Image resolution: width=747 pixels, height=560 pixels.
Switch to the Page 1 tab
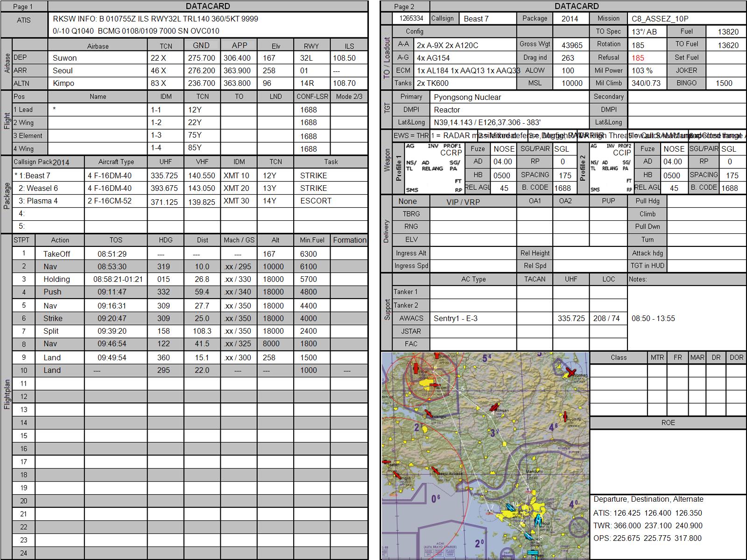pyautogui.click(x=23, y=7)
